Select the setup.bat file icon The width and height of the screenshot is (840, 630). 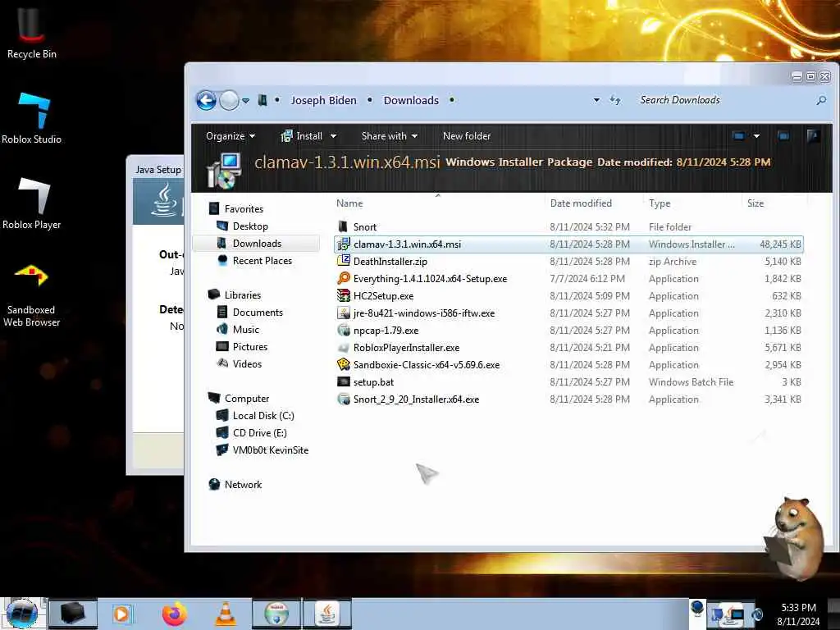click(x=344, y=381)
